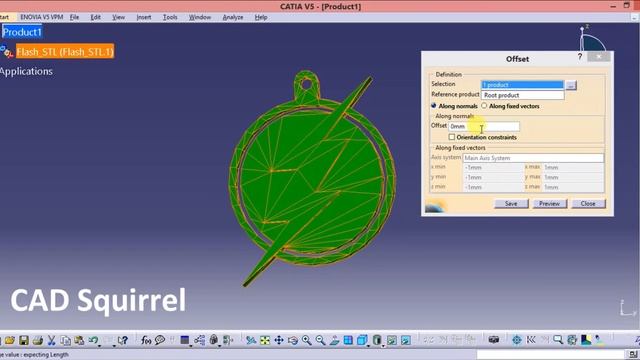Fit All In view
This screenshot has width=640, height=360.
tap(265, 340)
